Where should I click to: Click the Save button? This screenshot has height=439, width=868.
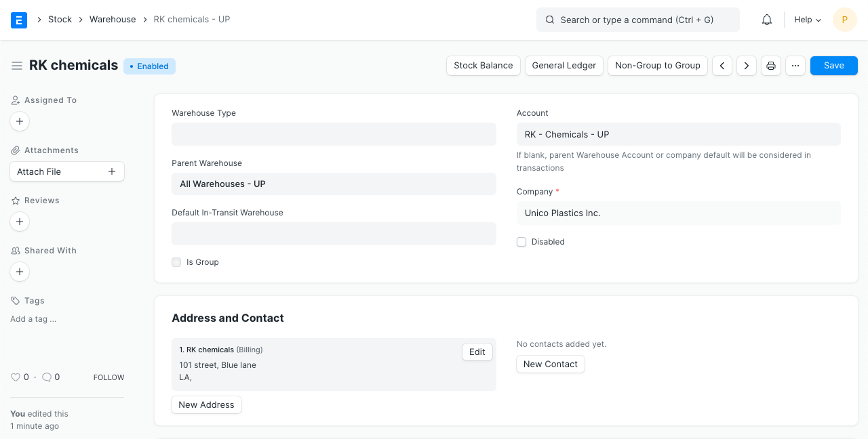(833, 66)
